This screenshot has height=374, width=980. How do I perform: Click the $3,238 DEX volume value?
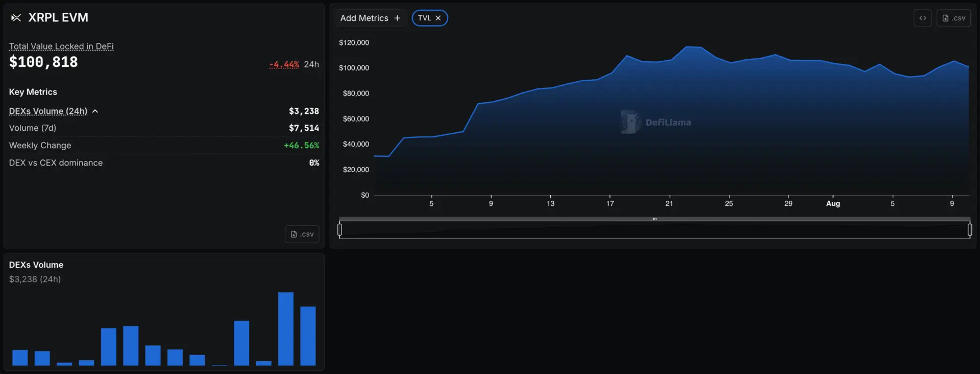click(x=304, y=111)
